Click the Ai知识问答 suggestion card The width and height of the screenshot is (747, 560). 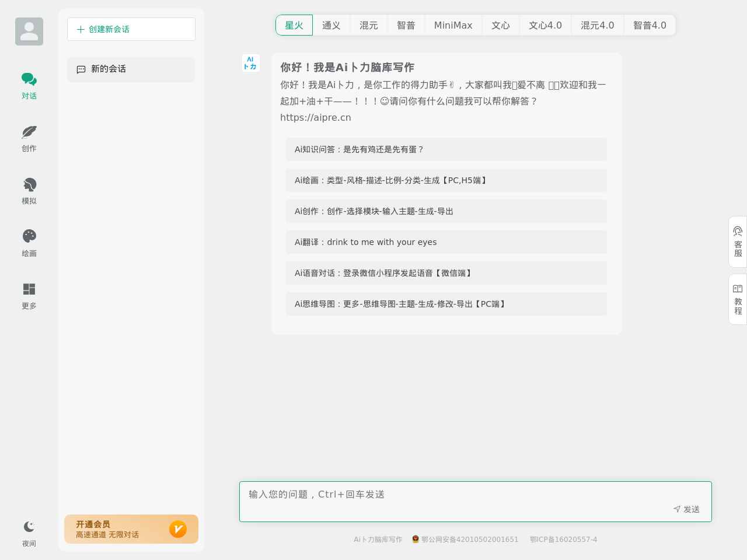tap(446, 149)
